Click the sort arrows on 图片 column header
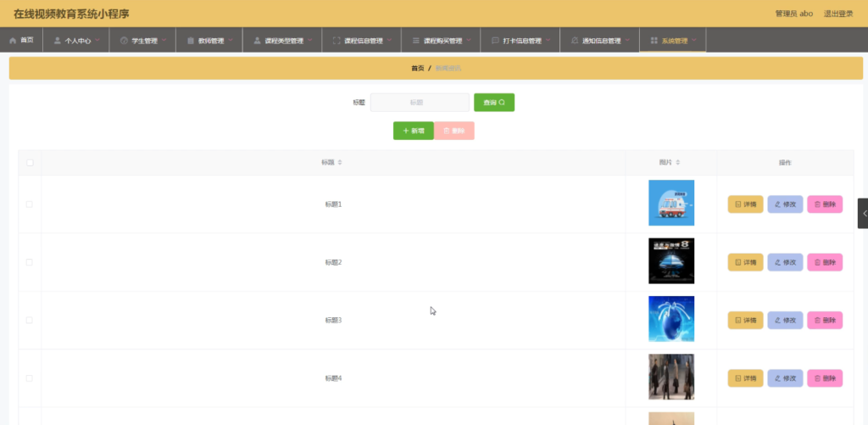 point(677,162)
